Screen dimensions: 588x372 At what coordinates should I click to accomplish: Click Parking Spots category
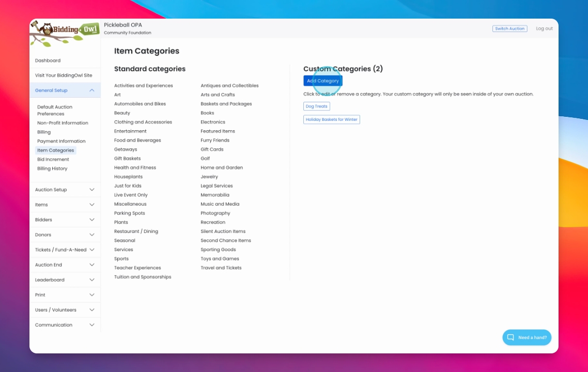129,213
